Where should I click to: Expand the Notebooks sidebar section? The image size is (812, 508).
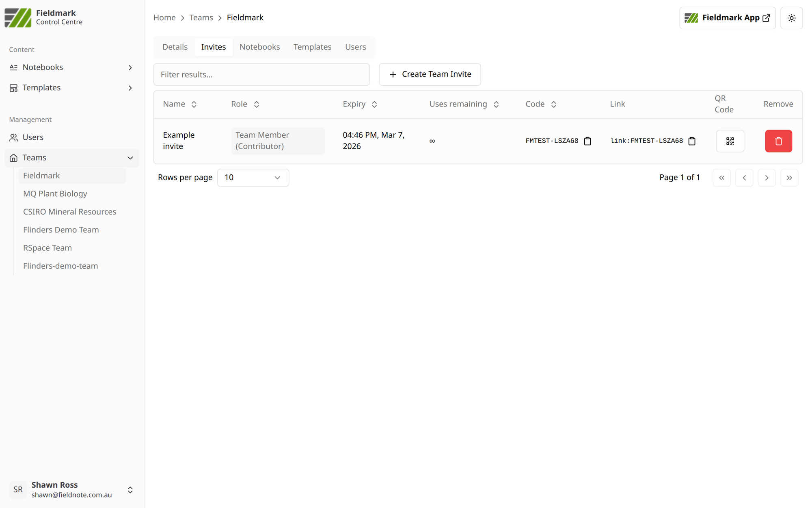(x=130, y=67)
